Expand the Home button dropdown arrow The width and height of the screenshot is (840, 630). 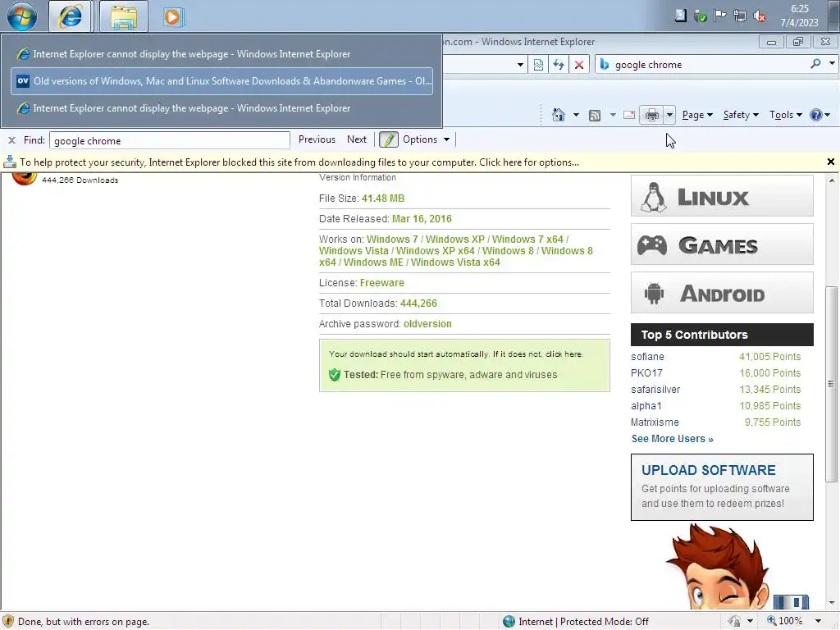(x=576, y=115)
